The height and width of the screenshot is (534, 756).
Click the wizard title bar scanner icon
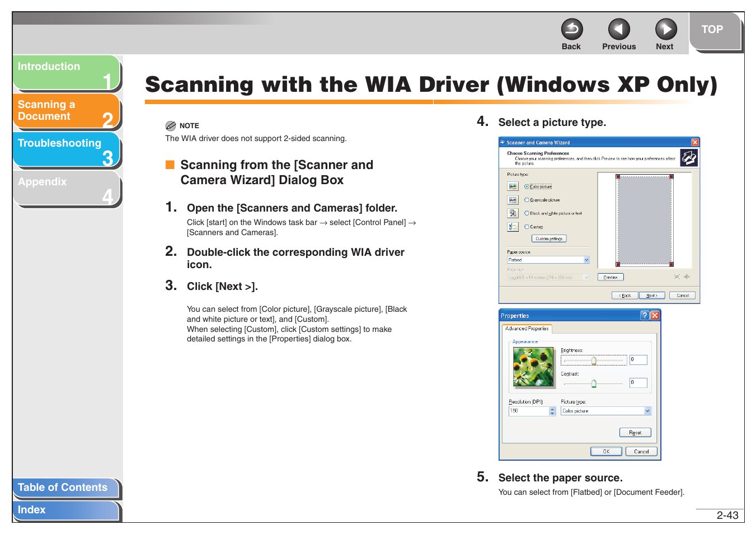pos(503,142)
